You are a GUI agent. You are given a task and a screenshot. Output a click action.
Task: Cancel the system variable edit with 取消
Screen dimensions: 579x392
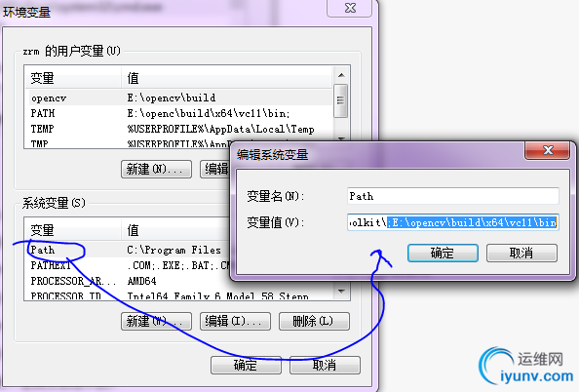coord(521,254)
